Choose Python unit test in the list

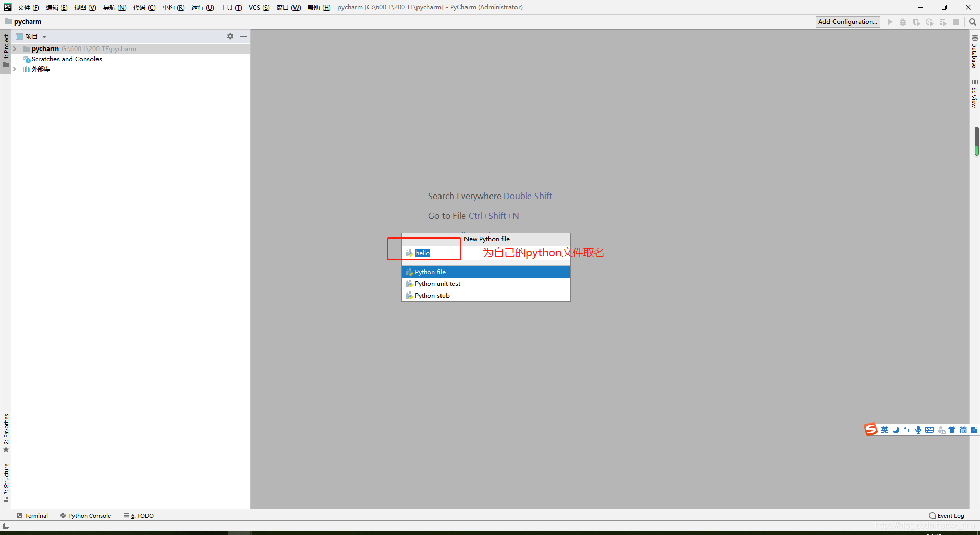point(485,284)
